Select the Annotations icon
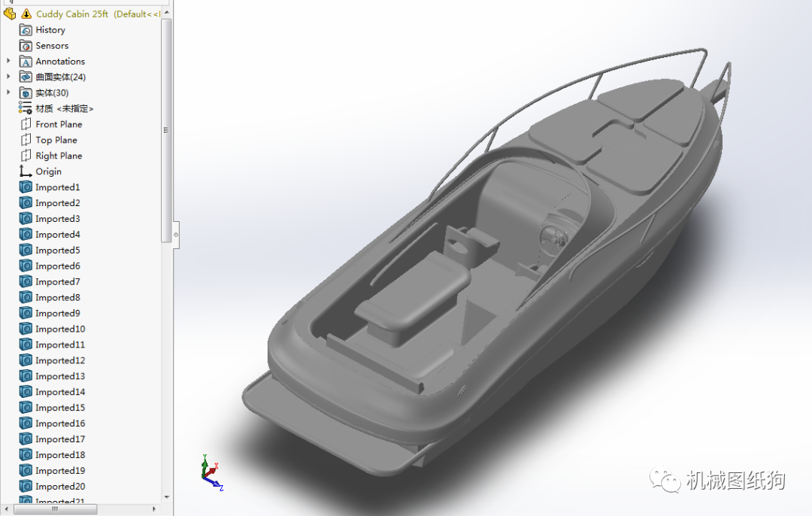Image resolution: width=812 pixels, height=516 pixels. click(x=24, y=61)
